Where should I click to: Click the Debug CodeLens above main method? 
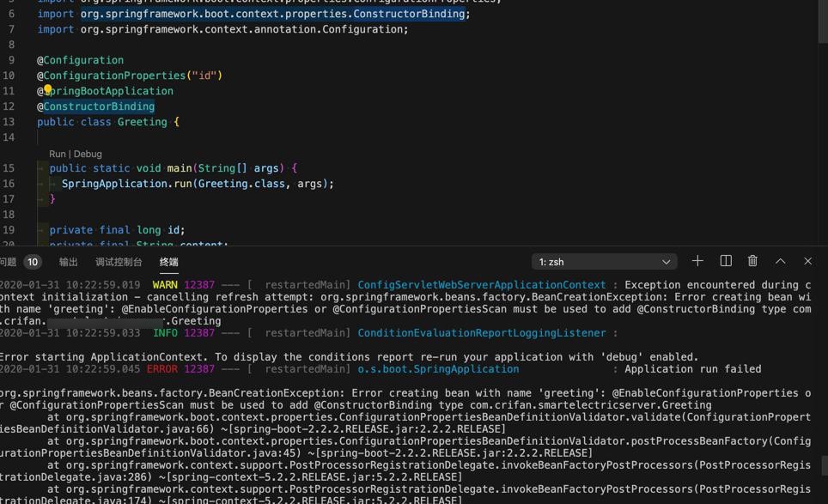point(88,154)
